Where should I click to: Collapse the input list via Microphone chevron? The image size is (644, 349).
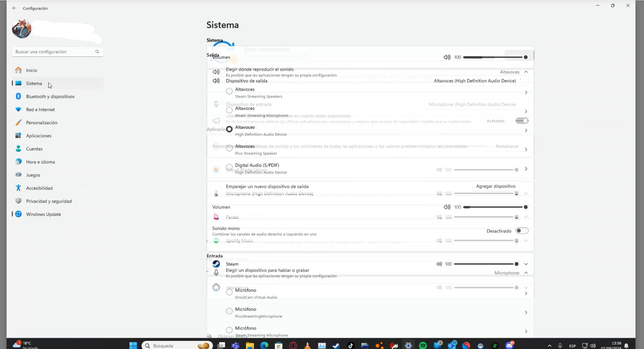tap(526, 273)
